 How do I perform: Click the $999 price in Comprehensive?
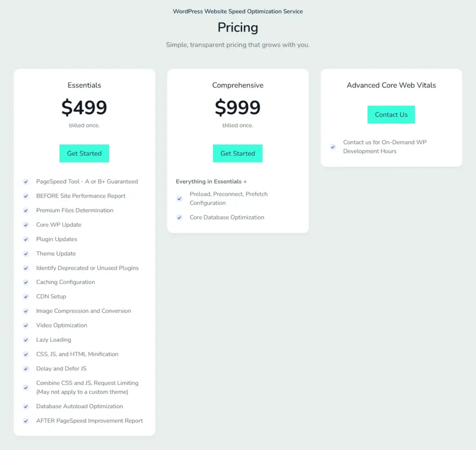[x=238, y=107]
